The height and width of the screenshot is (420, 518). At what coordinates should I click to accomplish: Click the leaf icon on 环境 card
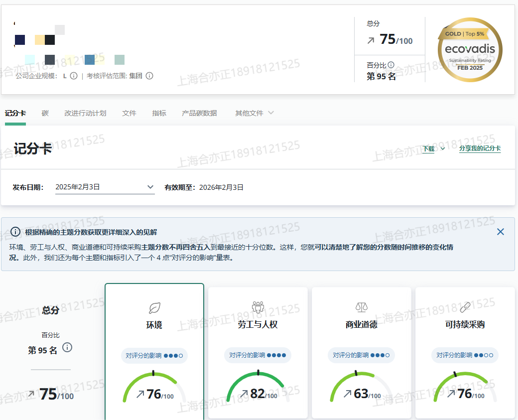pos(154,308)
